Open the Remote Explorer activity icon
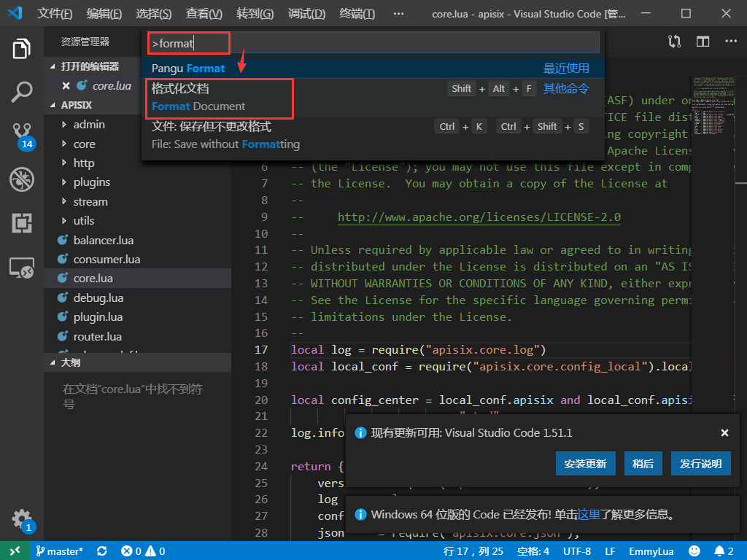Screen dimensions: 747x560 (x=21, y=268)
